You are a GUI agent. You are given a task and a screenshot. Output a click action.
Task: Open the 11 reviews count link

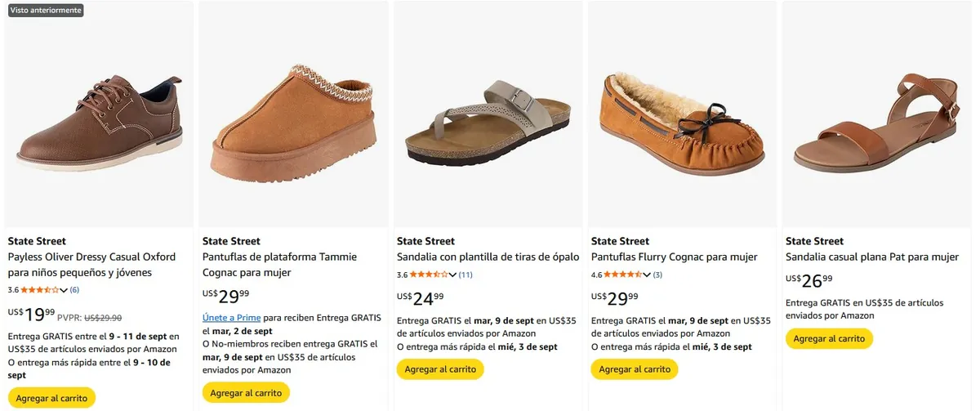point(465,275)
